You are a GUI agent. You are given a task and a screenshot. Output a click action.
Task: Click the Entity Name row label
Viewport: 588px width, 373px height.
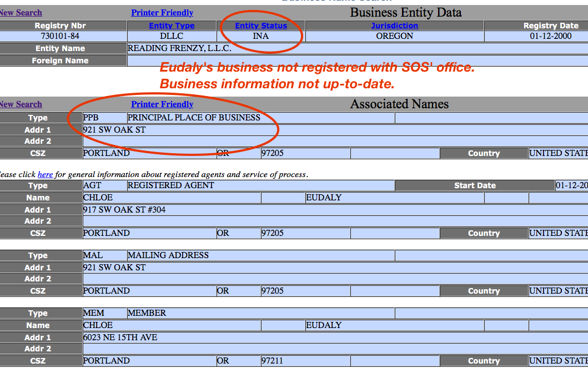tap(60, 48)
